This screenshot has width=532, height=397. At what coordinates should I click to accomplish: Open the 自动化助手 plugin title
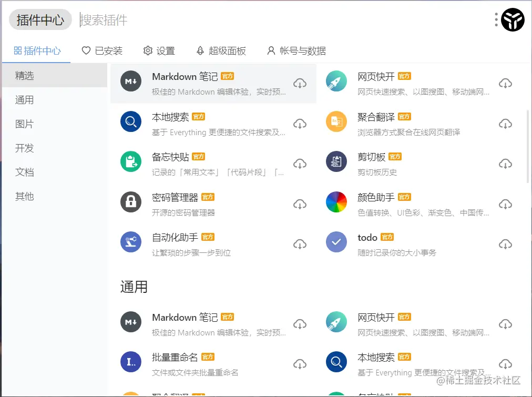(x=175, y=238)
